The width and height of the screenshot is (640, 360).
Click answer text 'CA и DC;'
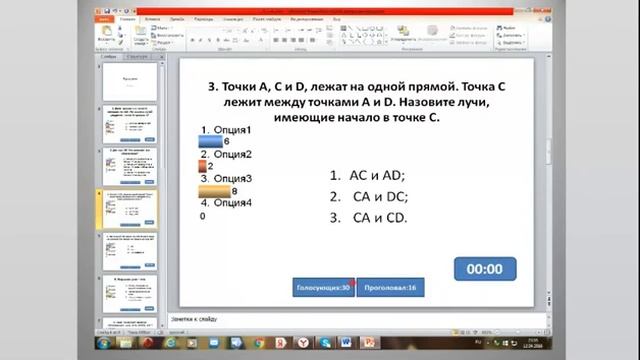(380, 196)
